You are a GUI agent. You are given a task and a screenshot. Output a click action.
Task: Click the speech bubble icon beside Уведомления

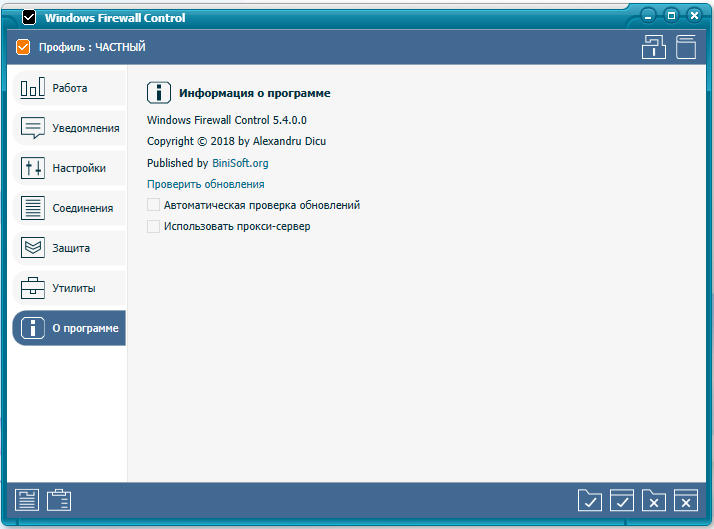tap(33, 128)
